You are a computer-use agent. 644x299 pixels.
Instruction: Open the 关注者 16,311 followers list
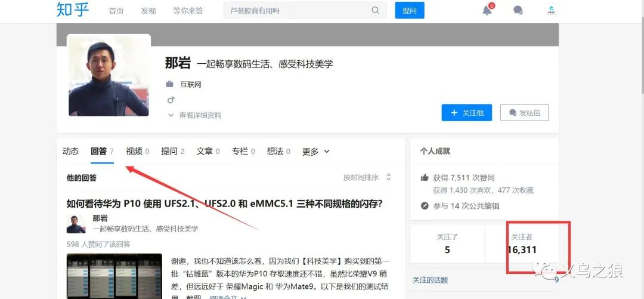point(522,244)
